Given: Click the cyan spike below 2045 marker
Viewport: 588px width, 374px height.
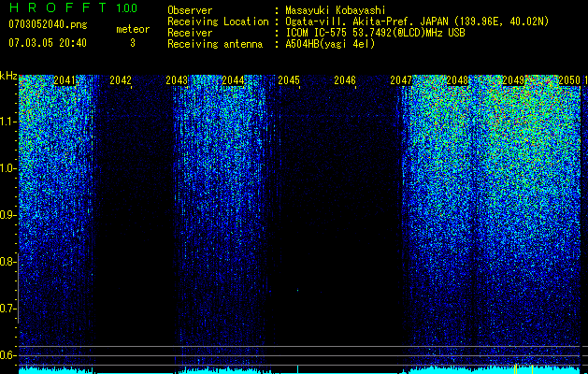Looking at the screenshot, I should point(298,369).
